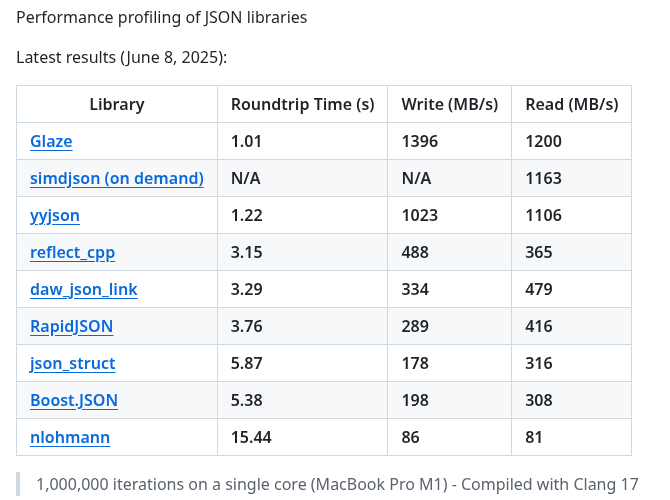Click Glaze write speed 1396 cell
Viewport: 670px width, 500px height.
pyautogui.click(x=419, y=141)
